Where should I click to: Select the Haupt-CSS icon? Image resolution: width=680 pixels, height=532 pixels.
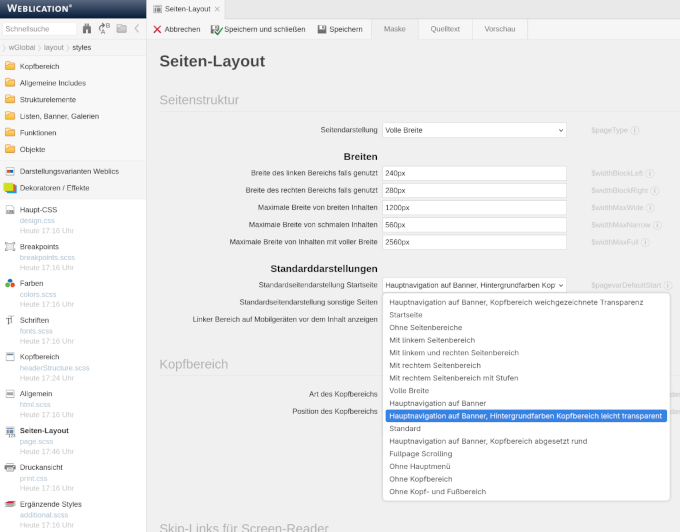(x=10, y=210)
